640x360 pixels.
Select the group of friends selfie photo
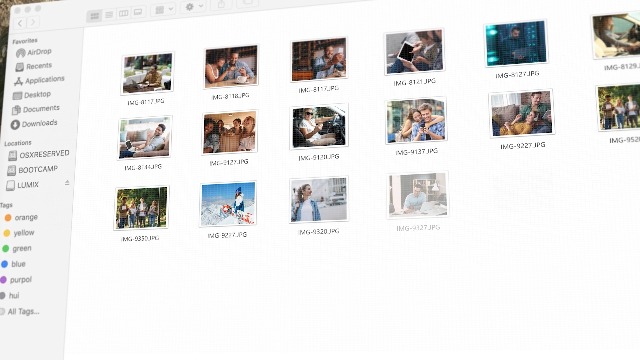[x=230, y=133]
